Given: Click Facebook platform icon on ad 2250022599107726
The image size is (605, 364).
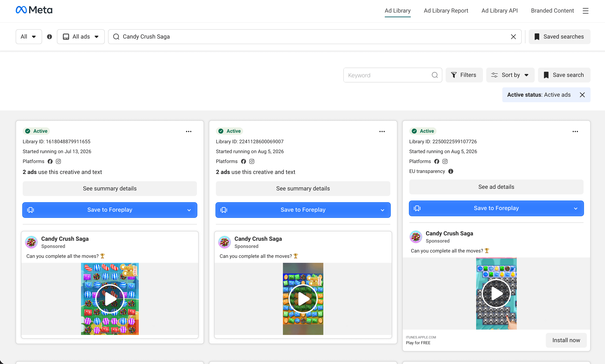Looking at the screenshot, I should [x=437, y=161].
